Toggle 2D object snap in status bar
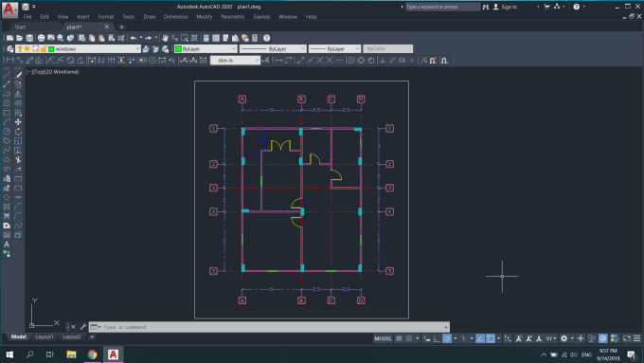Image resolution: width=644 pixels, height=363 pixels. click(x=491, y=338)
